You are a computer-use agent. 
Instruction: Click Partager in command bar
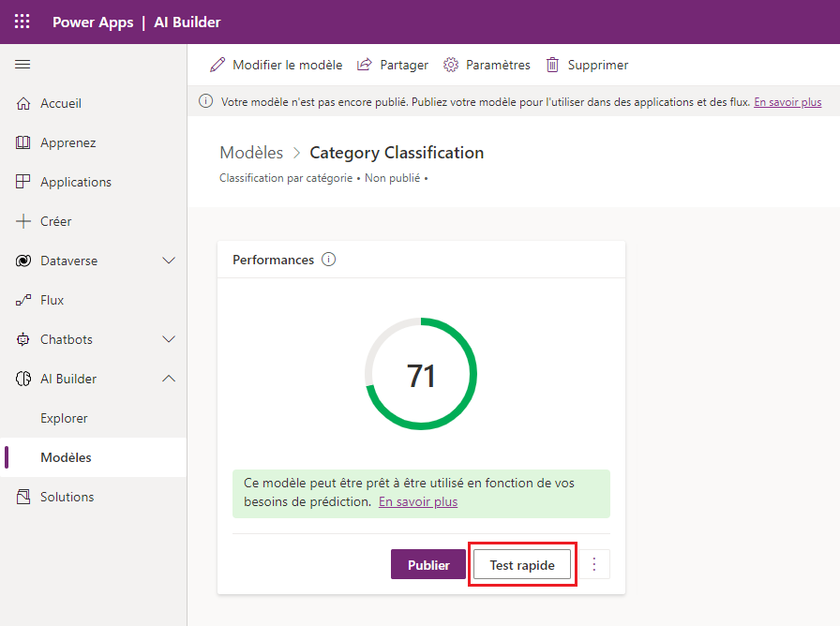click(393, 65)
